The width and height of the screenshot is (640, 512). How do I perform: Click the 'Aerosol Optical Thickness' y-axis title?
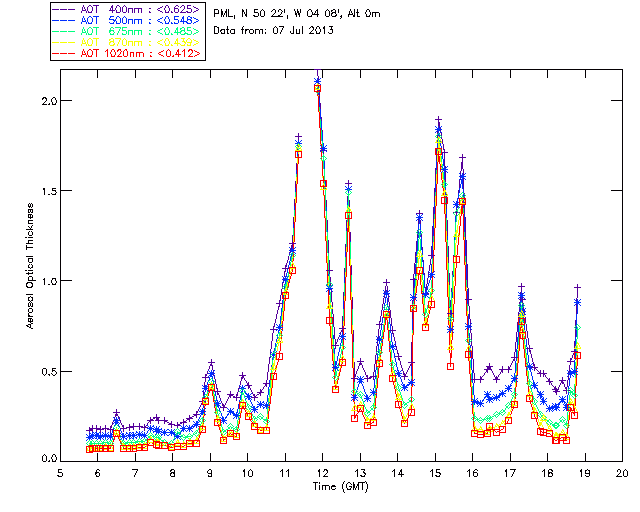pos(30,266)
